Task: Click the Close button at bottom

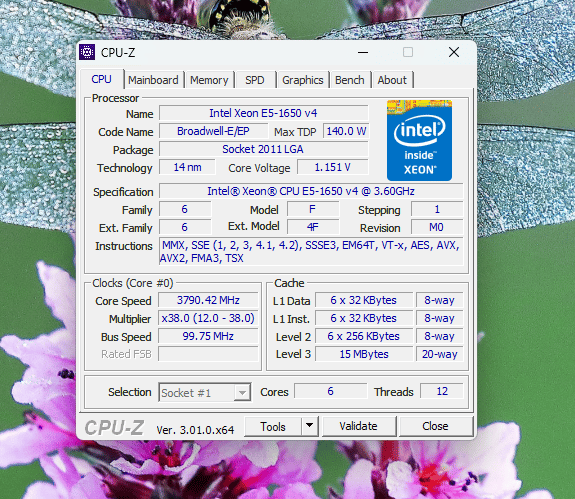Action: pyautogui.click(x=435, y=426)
